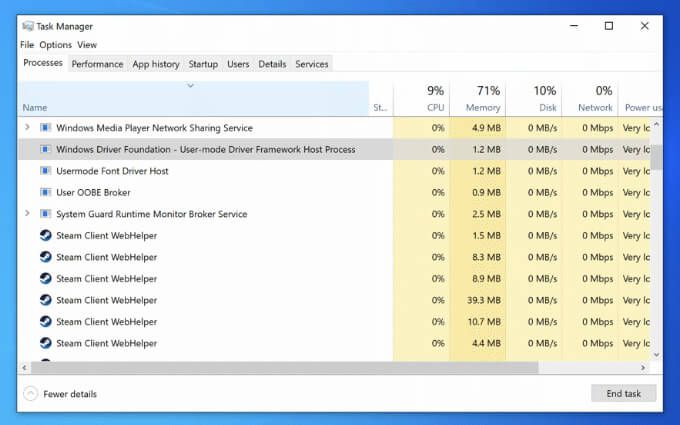
Task: Switch to the Performance tab
Action: click(x=97, y=64)
